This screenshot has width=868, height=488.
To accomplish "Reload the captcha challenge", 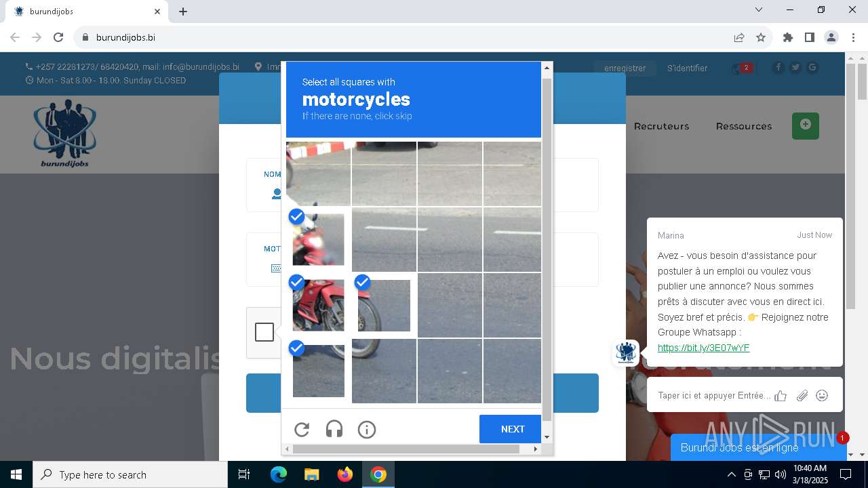I will tap(302, 429).
